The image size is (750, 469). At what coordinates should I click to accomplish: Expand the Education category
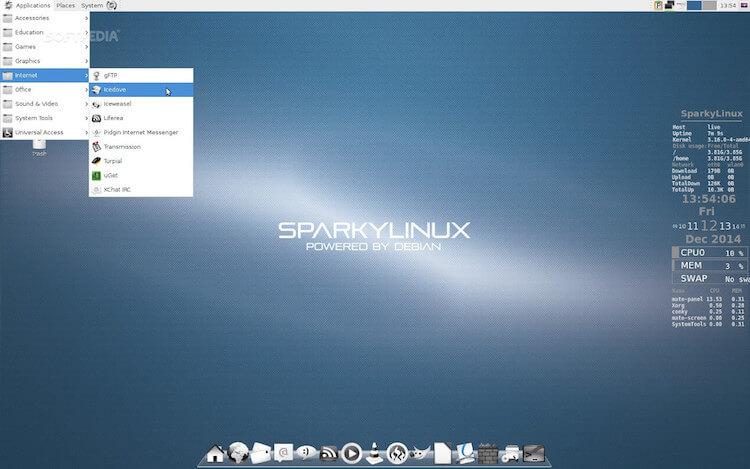pyautogui.click(x=45, y=33)
